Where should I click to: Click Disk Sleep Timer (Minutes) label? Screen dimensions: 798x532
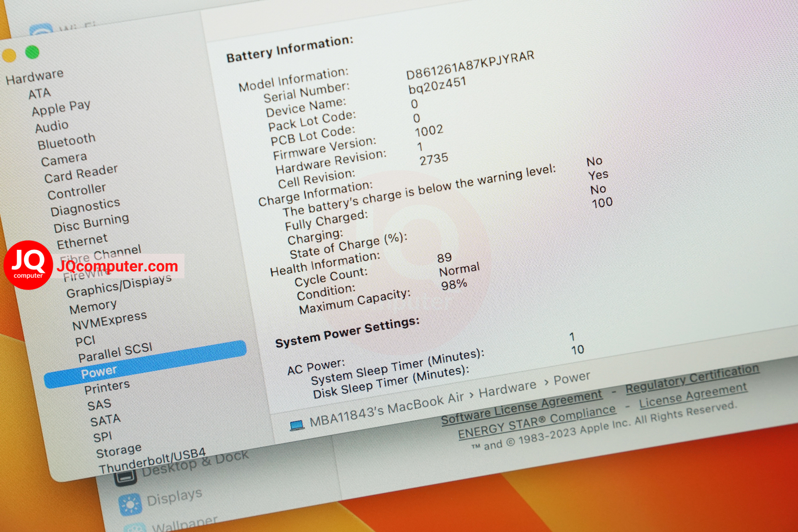pos(391,382)
